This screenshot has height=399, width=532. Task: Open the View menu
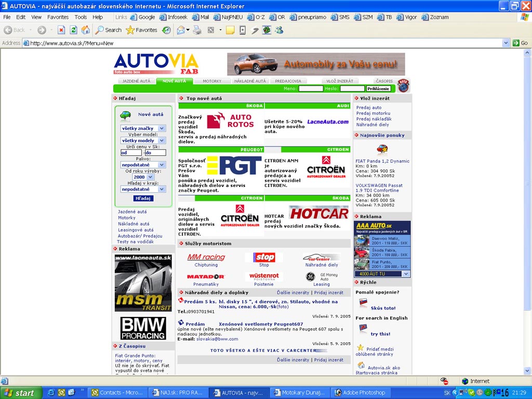(36, 17)
